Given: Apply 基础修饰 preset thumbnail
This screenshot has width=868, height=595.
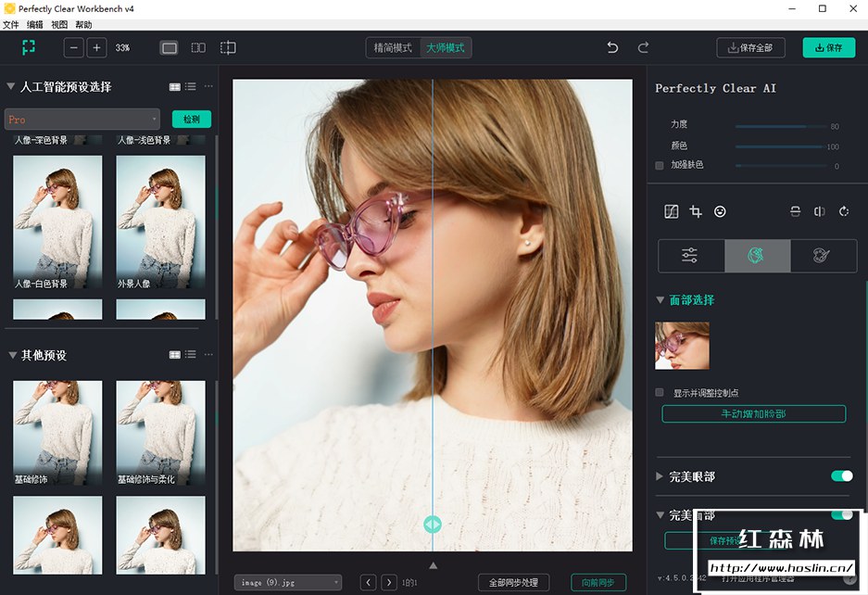Looking at the screenshot, I should coord(57,433).
